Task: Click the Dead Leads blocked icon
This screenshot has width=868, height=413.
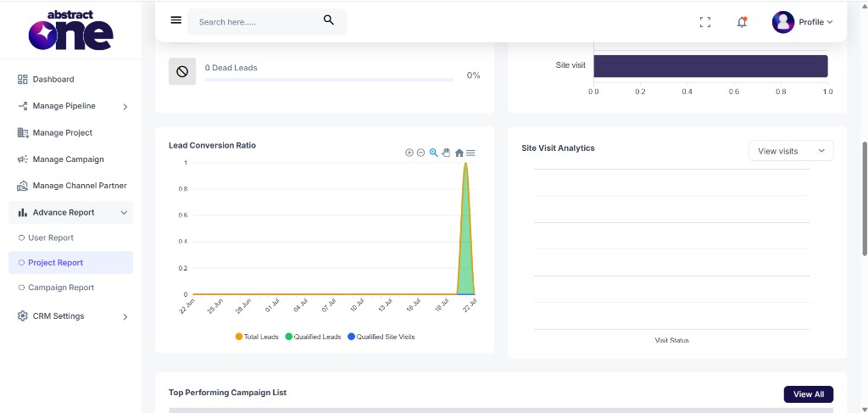Action: coord(182,71)
